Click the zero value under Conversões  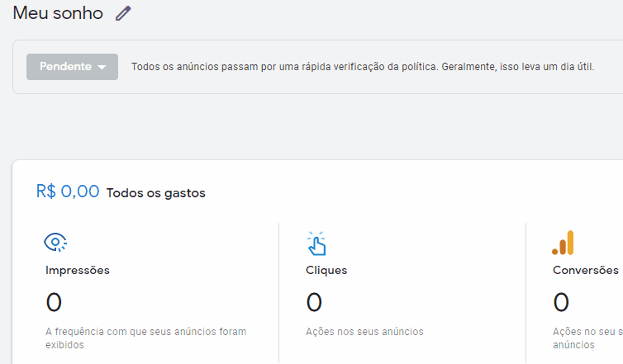click(x=561, y=302)
